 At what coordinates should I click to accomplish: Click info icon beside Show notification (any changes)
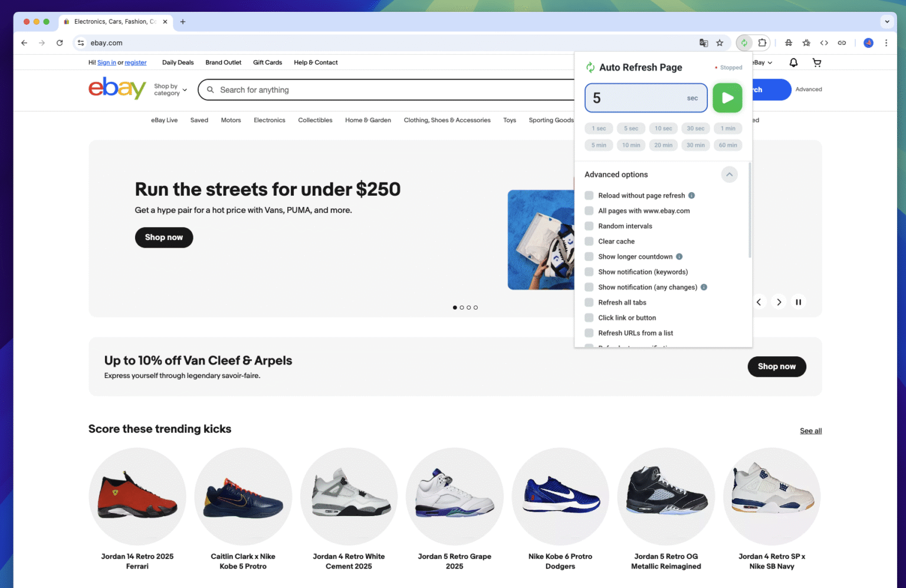click(704, 287)
